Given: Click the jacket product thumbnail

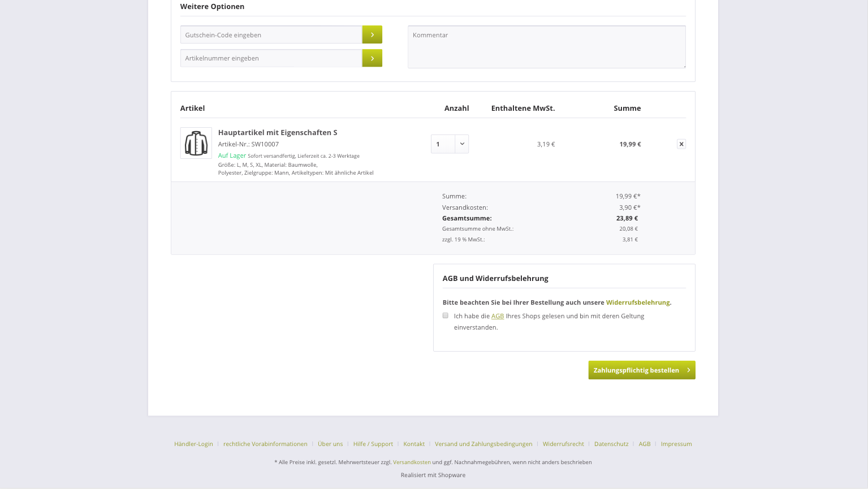Looking at the screenshot, I should pos(196,143).
